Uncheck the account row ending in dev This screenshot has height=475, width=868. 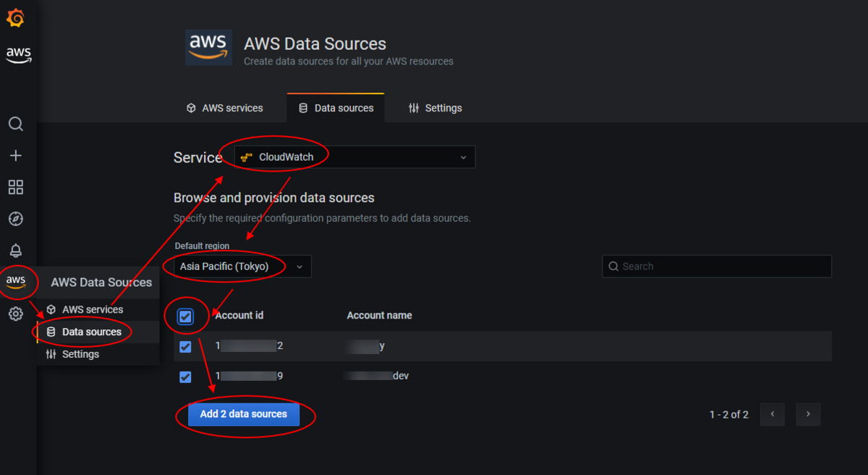click(185, 377)
